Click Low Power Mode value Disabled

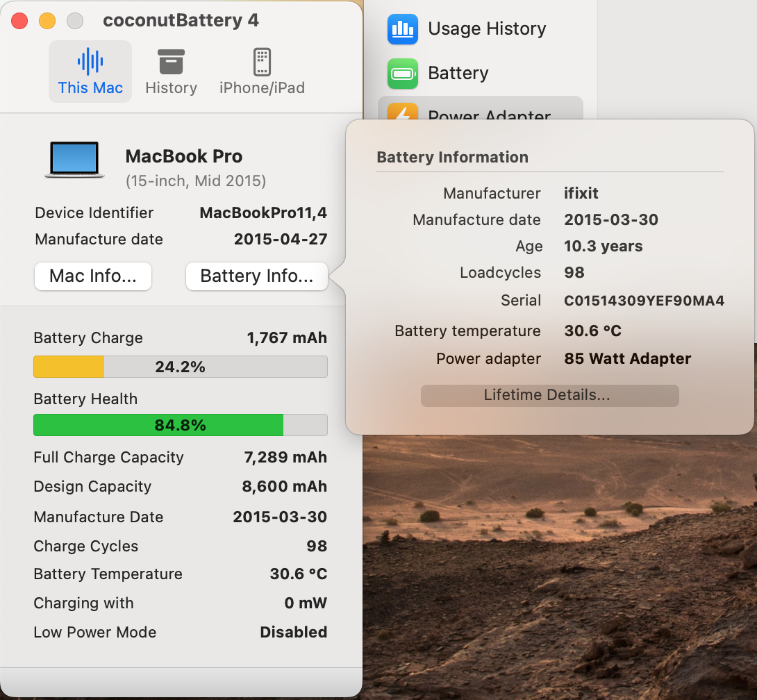294,633
